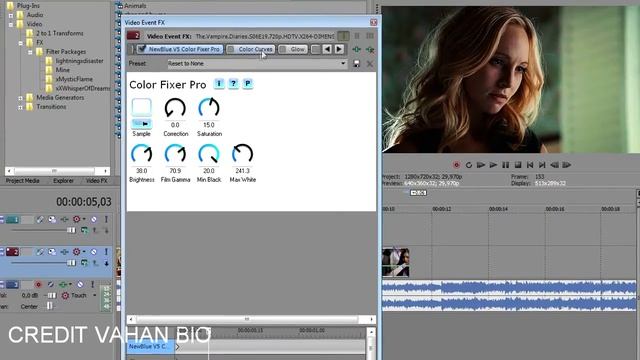
Task: Toggle Solo on video track 2
Action: pyautogui.click(x=106, y=252)
